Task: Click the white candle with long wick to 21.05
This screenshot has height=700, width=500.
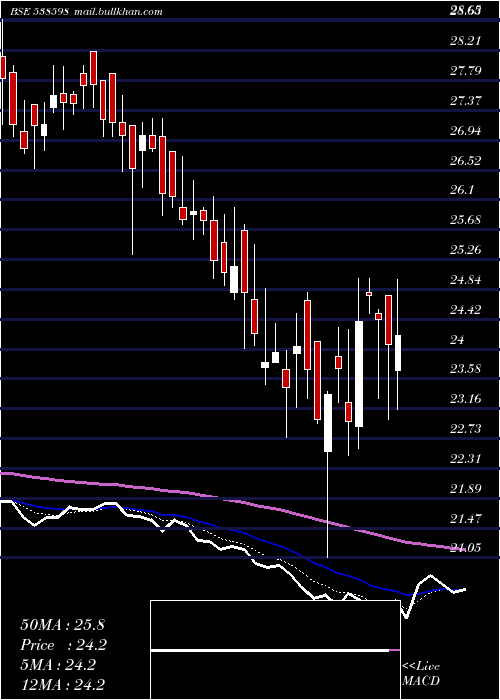Action: click(328, 423)
